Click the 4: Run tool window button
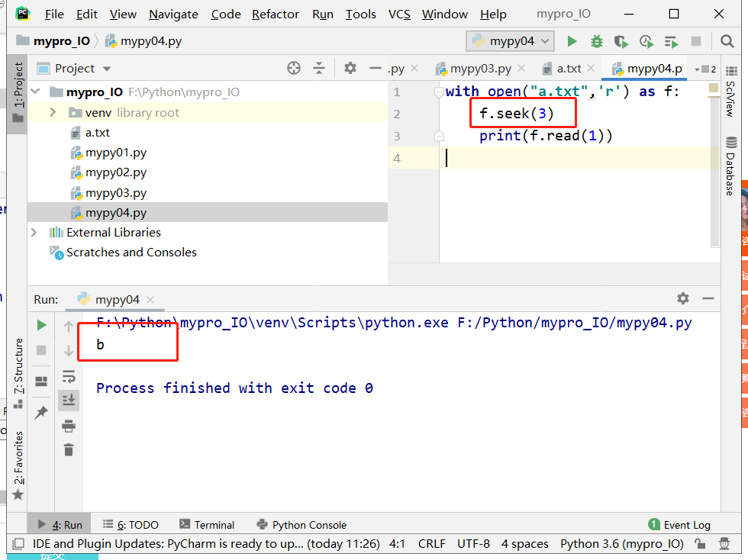The height and width of the screenshot is (560, 748). [60, 525]
